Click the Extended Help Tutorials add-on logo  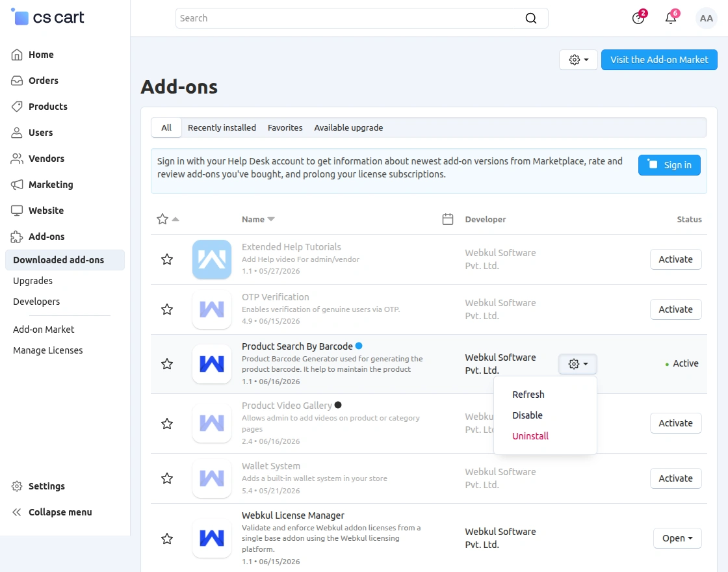[x=212, y=259]
